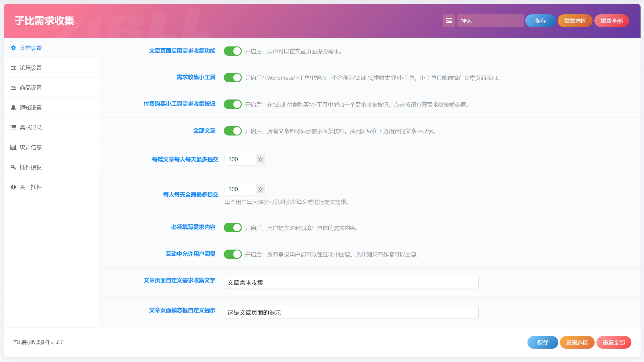
Task: Open 需求记录 section
Action: (x=52, y=128)
